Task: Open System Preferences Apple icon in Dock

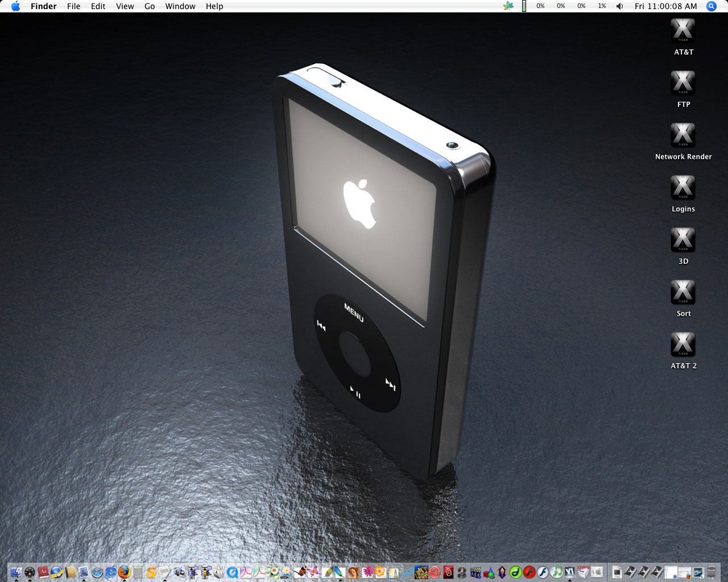Action: point(597,572)
